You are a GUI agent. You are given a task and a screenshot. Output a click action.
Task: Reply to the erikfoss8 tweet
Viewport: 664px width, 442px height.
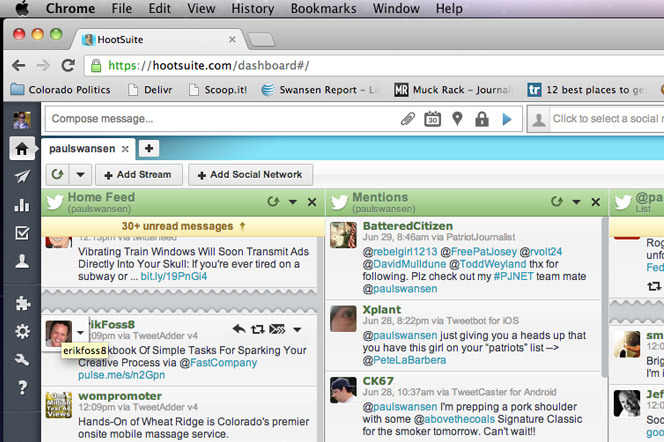coord(239,329)
